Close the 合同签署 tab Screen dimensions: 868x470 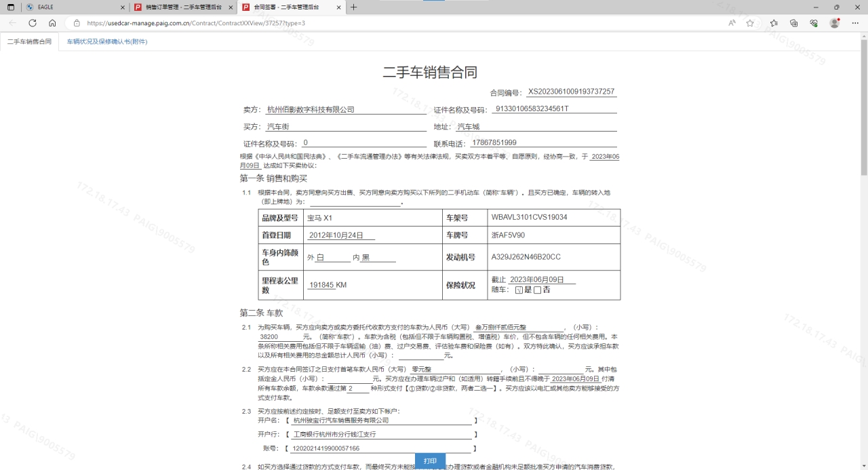338,7
